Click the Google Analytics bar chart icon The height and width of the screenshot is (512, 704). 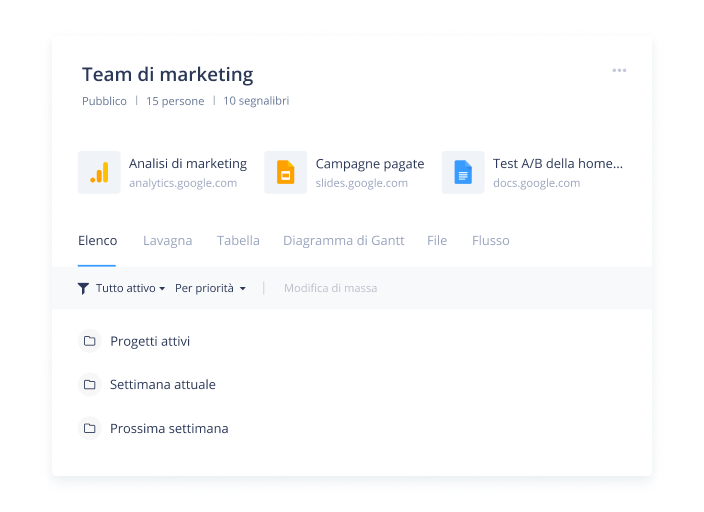(x=99, y=172)
